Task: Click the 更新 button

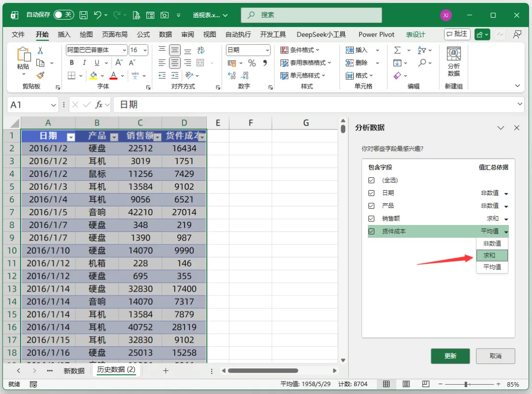Action: tap(450, 356)
